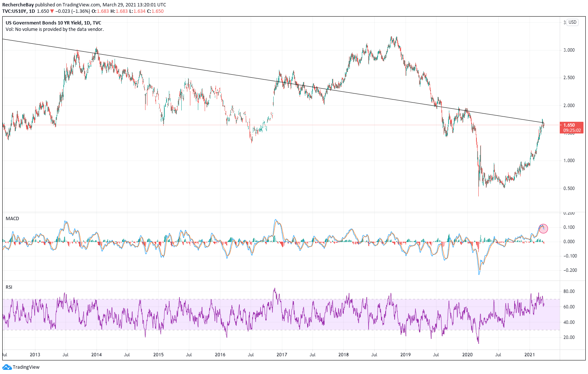Click the 2.000 price axis label
The image size is (588, 374).
pos(569,106)
